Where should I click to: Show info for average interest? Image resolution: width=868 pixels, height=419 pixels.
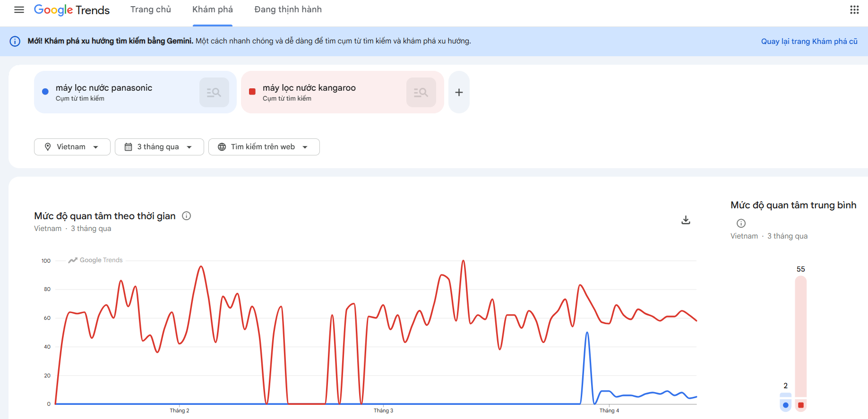(x=741, y=223)
